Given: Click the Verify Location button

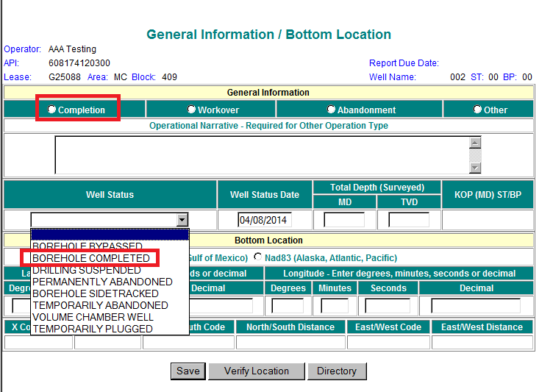Looking at the screenshot, I should pyautogui.click(x=256, y=371).
